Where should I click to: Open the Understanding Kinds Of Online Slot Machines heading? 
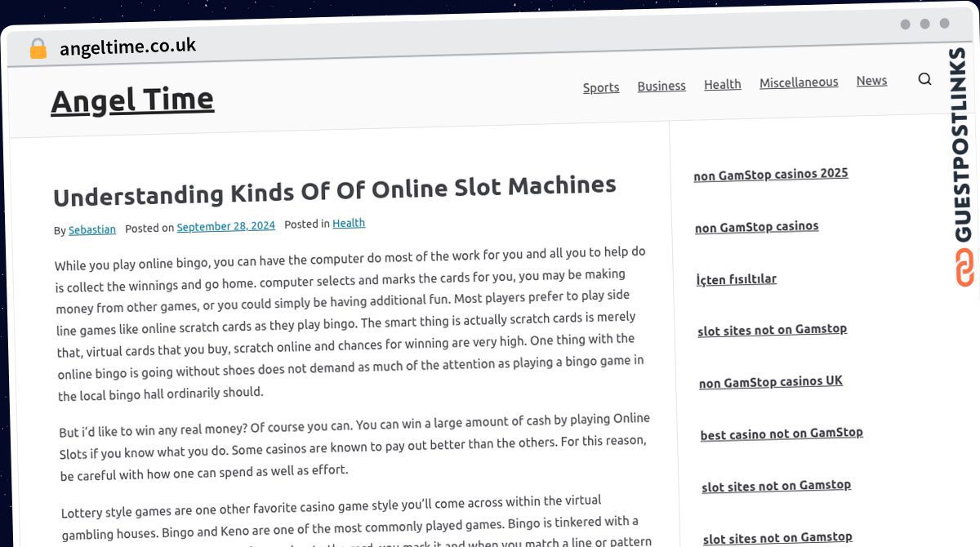pyautogui.click(x=334, y=190)
